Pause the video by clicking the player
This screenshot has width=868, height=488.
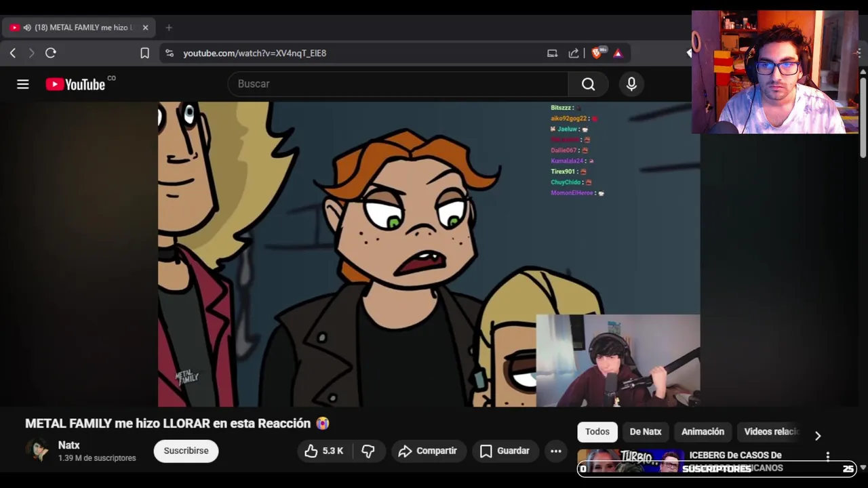point(429,254)
